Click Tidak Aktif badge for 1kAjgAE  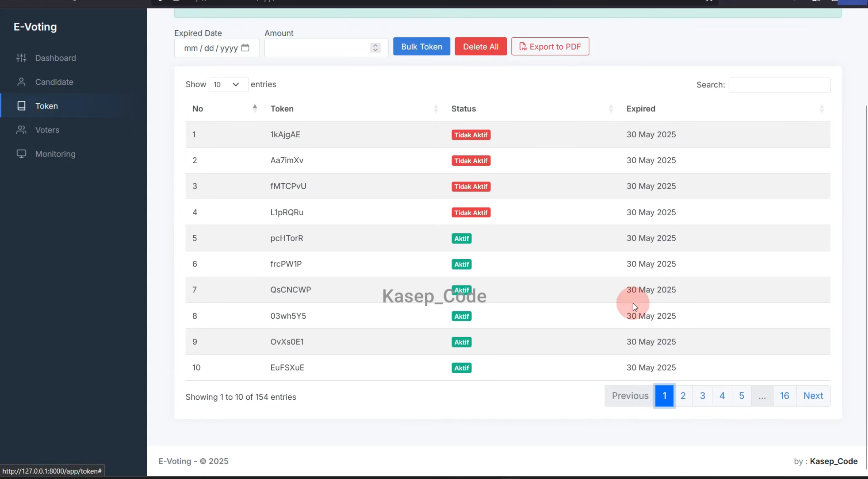(471, 135)
